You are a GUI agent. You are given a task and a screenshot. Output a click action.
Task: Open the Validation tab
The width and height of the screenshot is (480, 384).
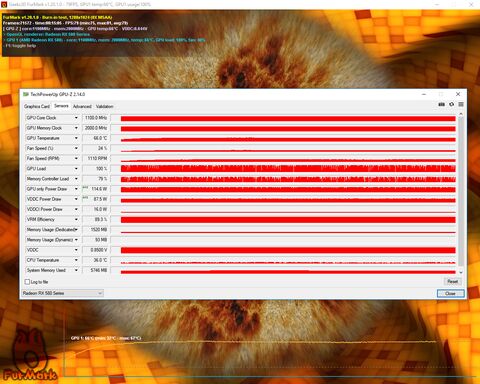click(105, 106)
